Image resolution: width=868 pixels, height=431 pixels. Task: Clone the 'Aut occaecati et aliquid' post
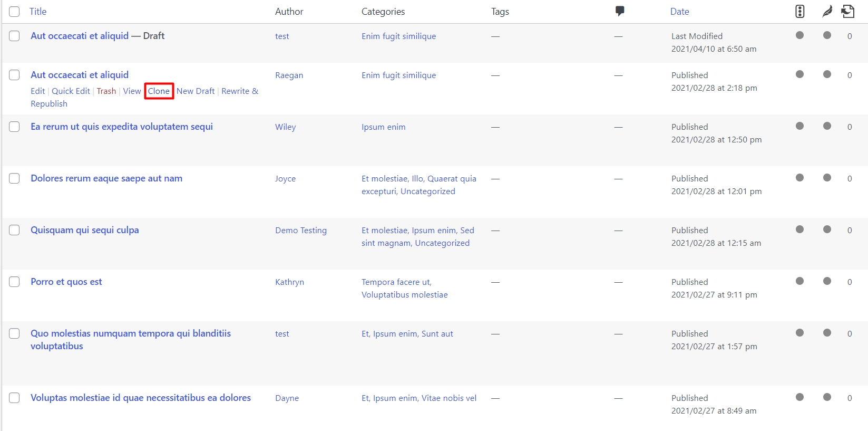(159, 91)
